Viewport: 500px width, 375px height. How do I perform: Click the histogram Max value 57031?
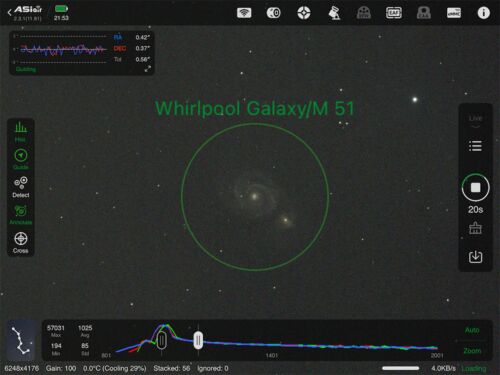tap(56, 328)
